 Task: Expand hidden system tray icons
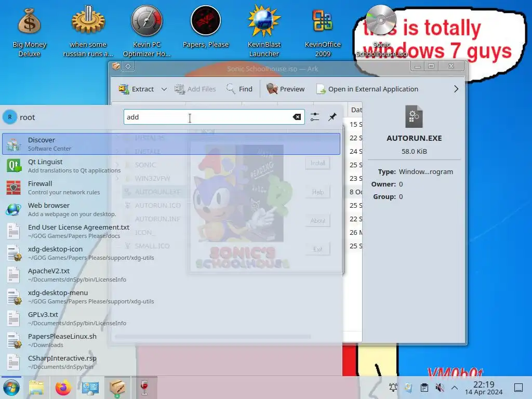tap(455, 388)
